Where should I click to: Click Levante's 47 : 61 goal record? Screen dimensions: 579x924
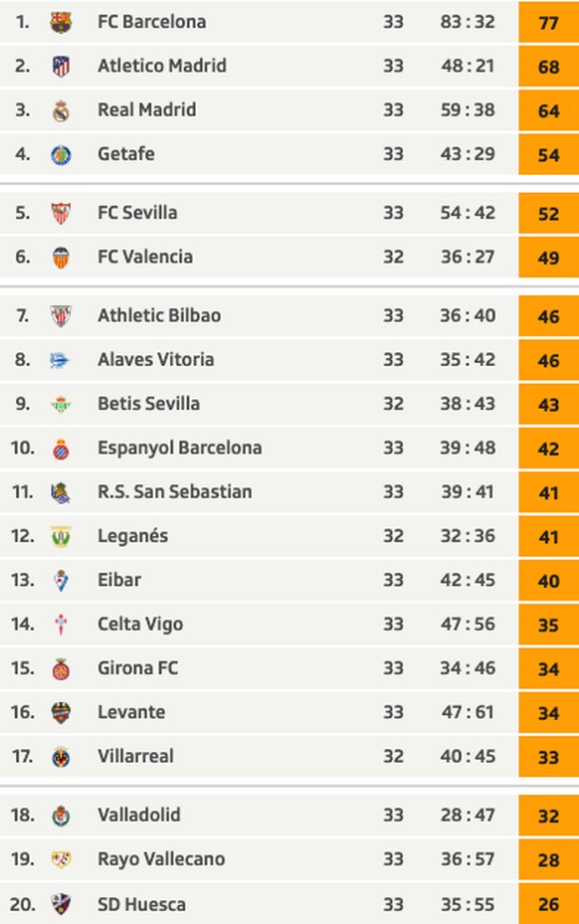click(468, 712)
